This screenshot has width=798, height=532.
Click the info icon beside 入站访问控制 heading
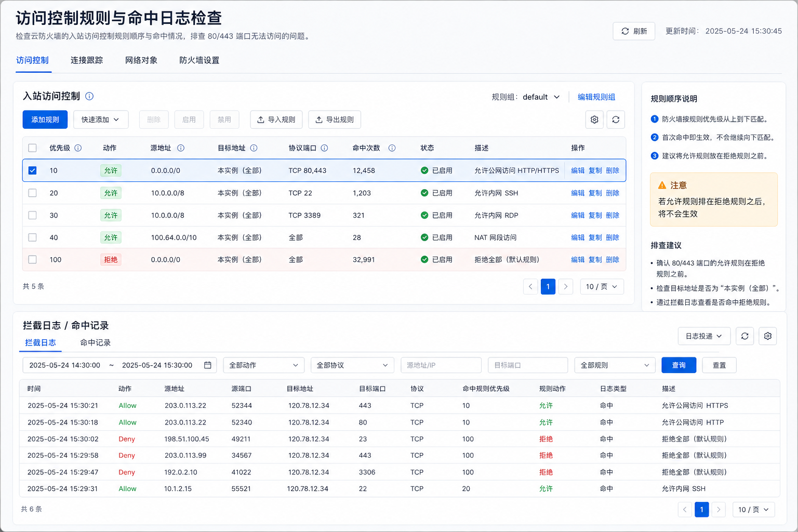coord(89,96)
